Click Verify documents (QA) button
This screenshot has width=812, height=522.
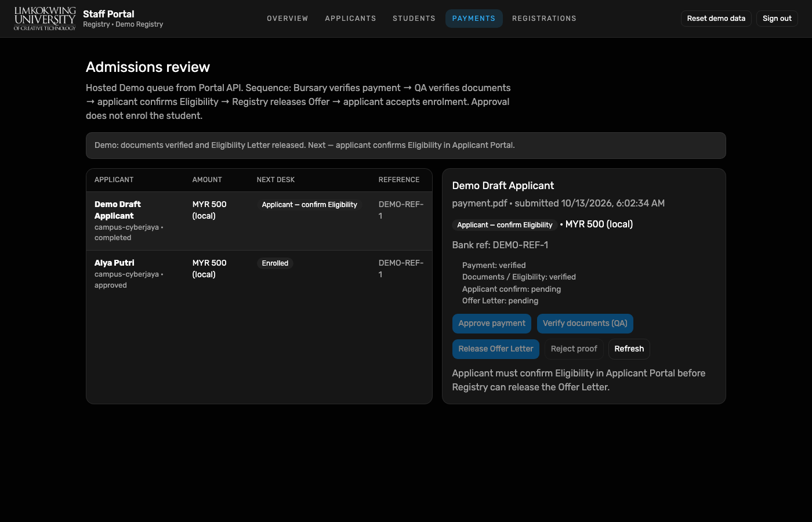(585, 324)
